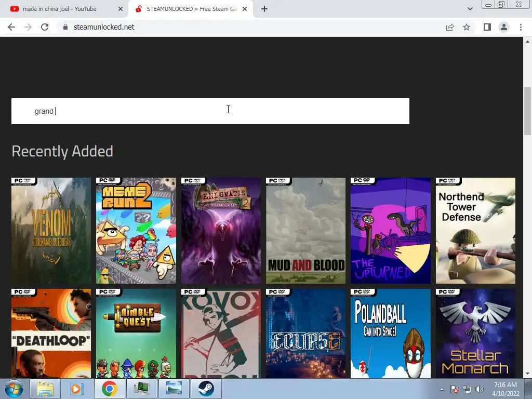Open the Meme Run 2 game

coord(136,231)
